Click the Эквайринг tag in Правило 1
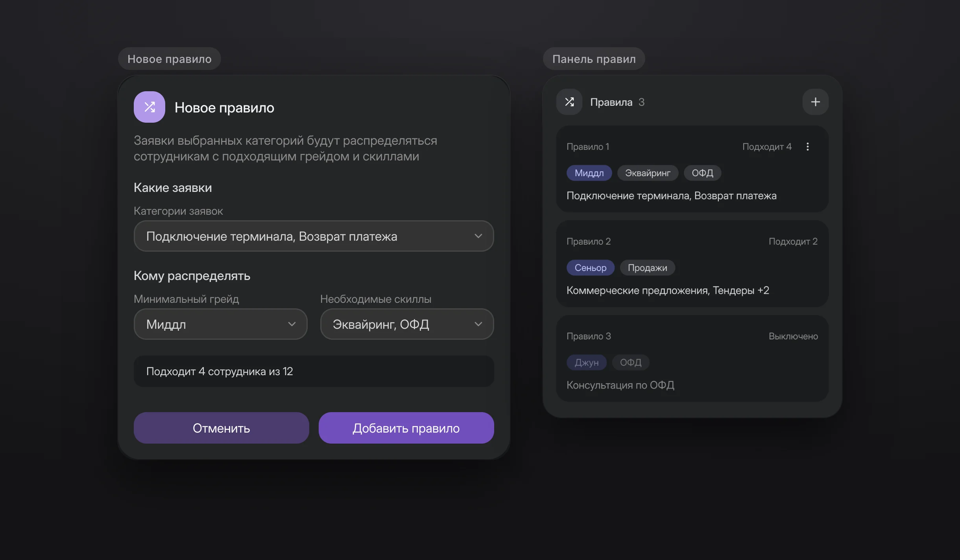The image size is (960, 560). [648, 173]
